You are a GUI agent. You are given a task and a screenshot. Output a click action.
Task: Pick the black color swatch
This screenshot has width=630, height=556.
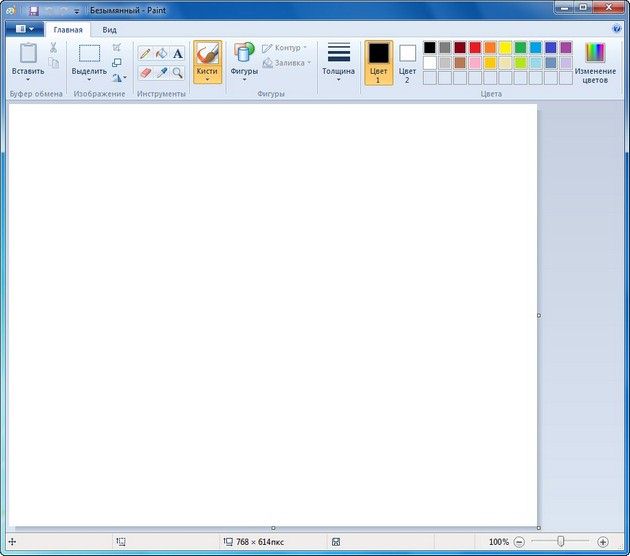[x=430, y=47]
